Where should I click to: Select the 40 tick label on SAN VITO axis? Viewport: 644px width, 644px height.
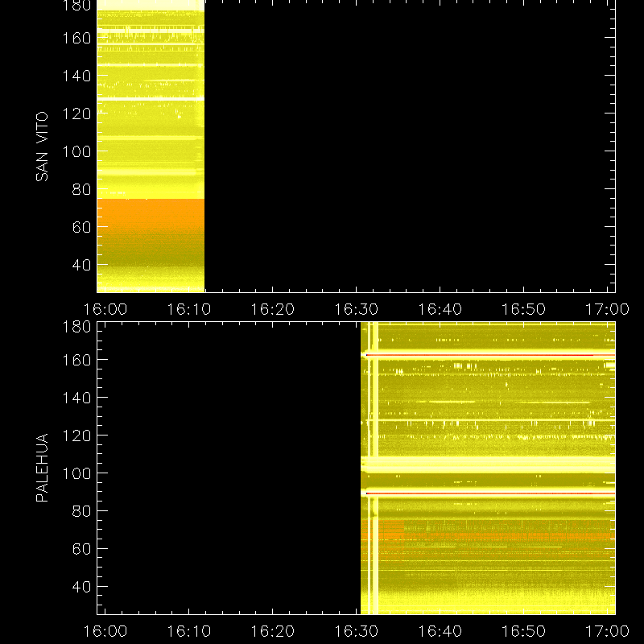pyautogui.click(x=82, y=265)
